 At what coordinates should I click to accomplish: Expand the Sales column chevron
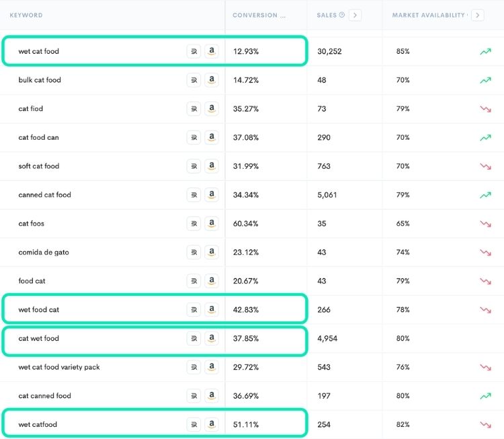tap(355, 15)
